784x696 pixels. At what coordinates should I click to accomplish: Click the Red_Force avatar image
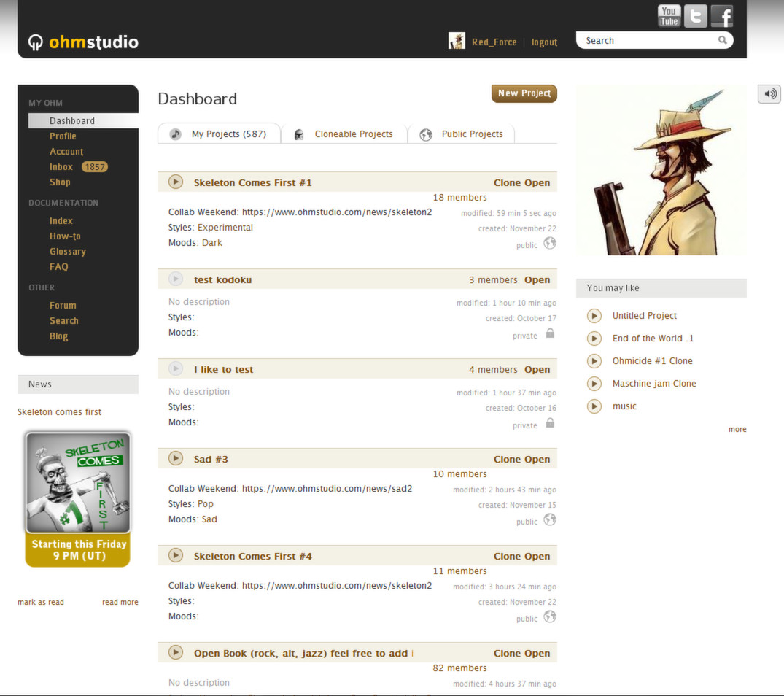pos(456,41)
